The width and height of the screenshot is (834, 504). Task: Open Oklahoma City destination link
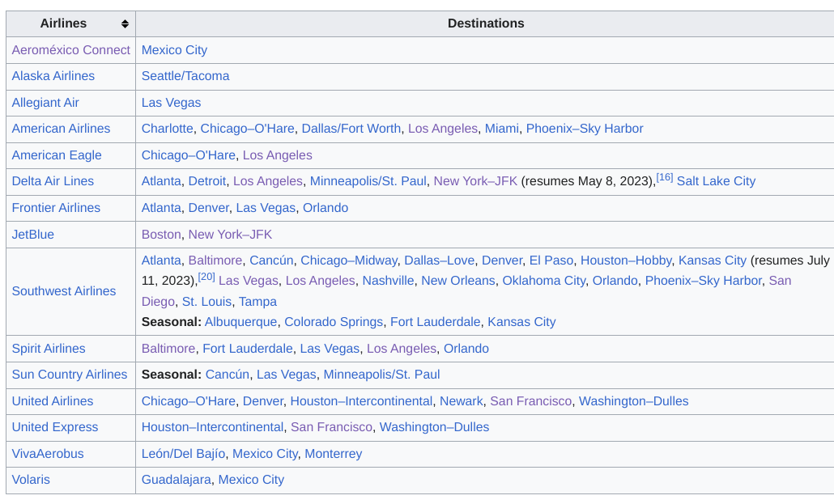pos(543,281)
